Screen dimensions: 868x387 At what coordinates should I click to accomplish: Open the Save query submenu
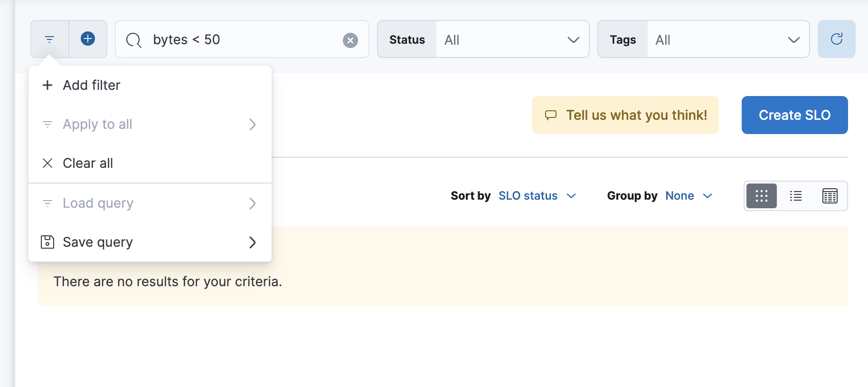150,242
